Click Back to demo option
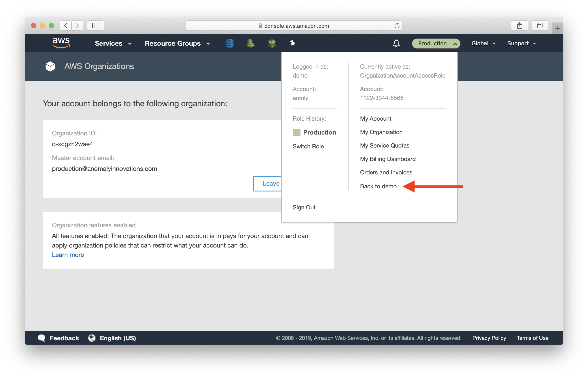588x378 pixels. click(x=378, y=186)
